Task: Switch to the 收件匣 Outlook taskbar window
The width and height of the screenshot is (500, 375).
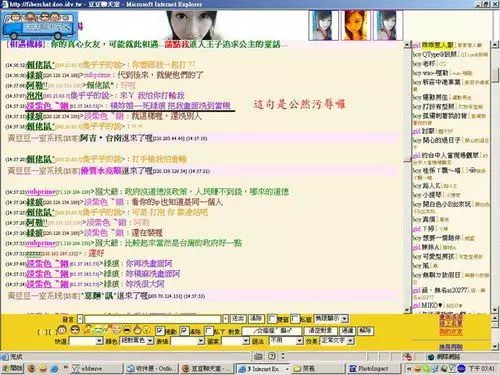Action: click(x=152, y=369)
